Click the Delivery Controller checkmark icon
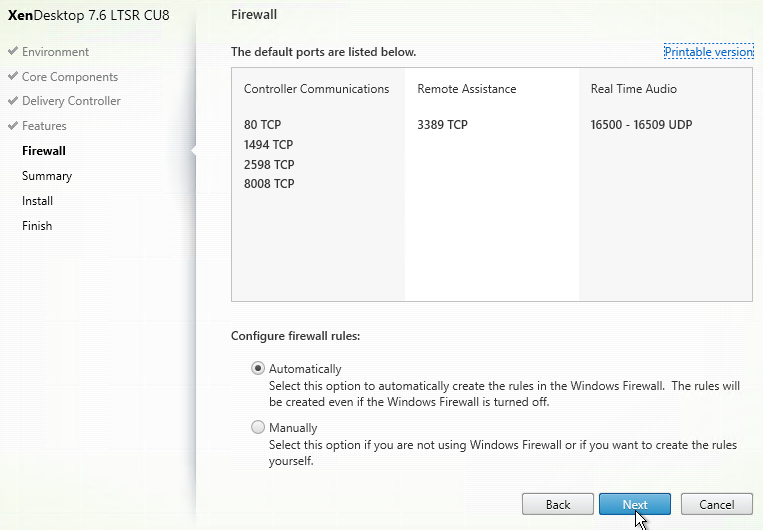Screen dimensions: 763x530 pyautogui.click(x=13, y=100)
